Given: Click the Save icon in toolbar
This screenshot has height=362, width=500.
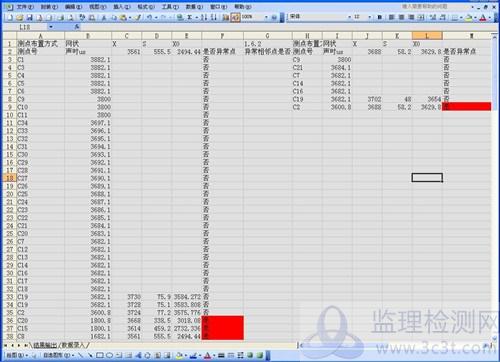Looking at the screenshot, I should [x=29, y=17].
